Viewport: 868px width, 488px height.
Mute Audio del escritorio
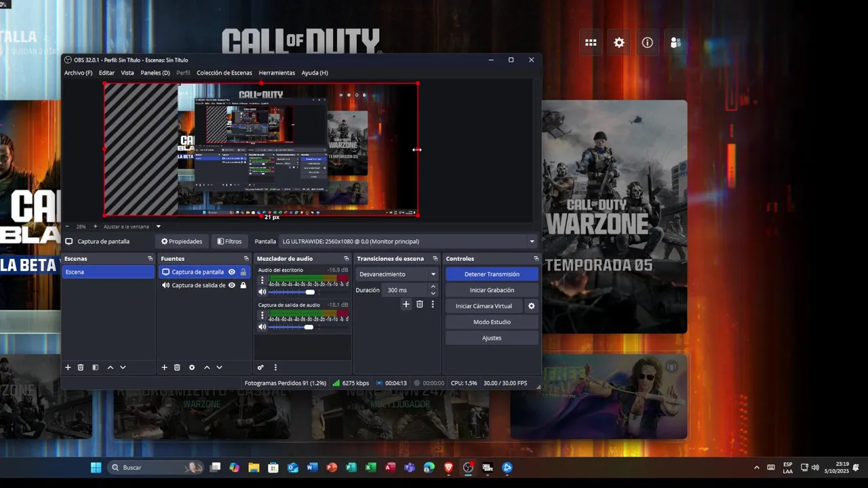[x=262, y=292]
